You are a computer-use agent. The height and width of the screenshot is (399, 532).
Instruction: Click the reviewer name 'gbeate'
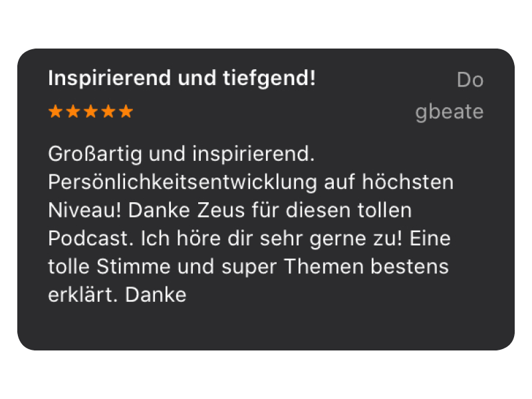click(450, 112)
